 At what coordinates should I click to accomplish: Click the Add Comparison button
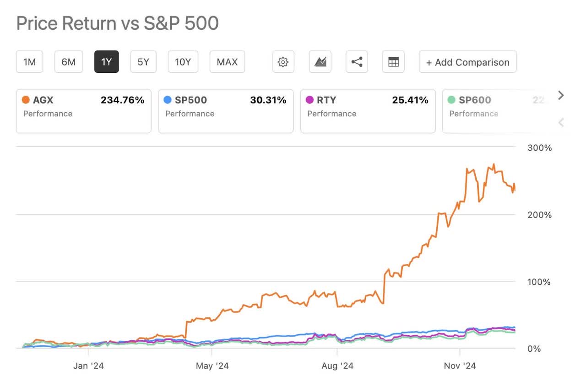pyautogui.click(x=467, y=62)
